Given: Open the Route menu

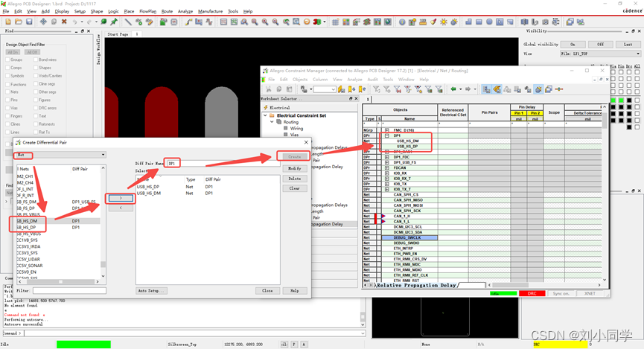Looking at the screenshot, I should [x=167, y=11].
